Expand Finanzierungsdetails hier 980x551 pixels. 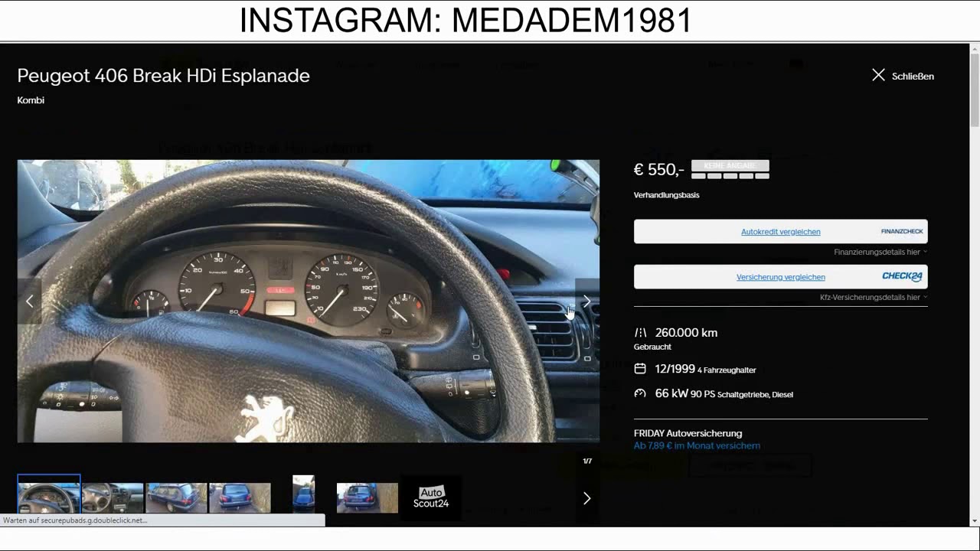(x=880, y=252)
